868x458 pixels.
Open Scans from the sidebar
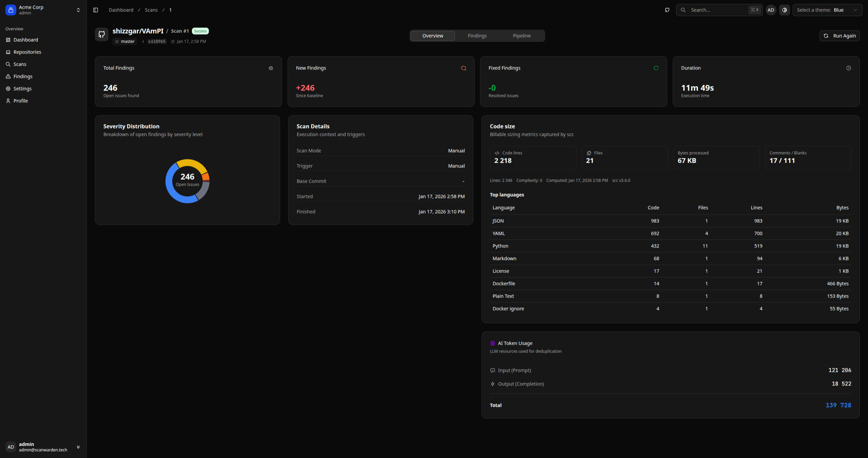(20, 64)
